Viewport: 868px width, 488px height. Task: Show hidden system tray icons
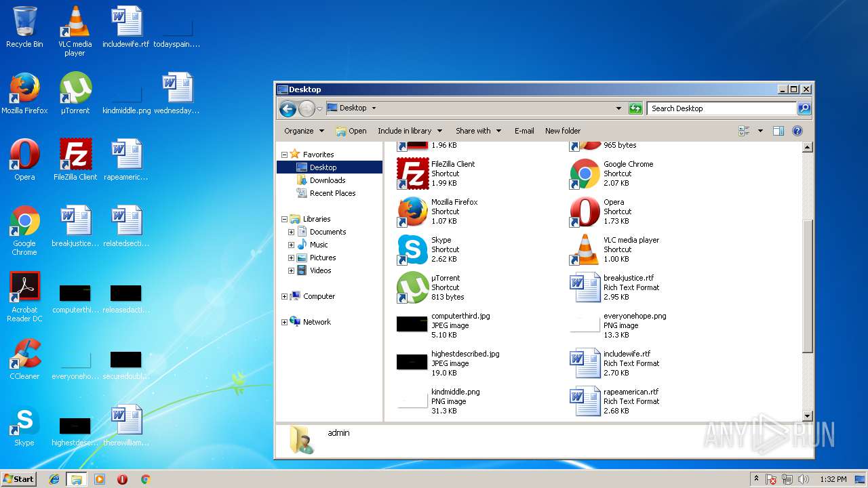coord(756,479)
